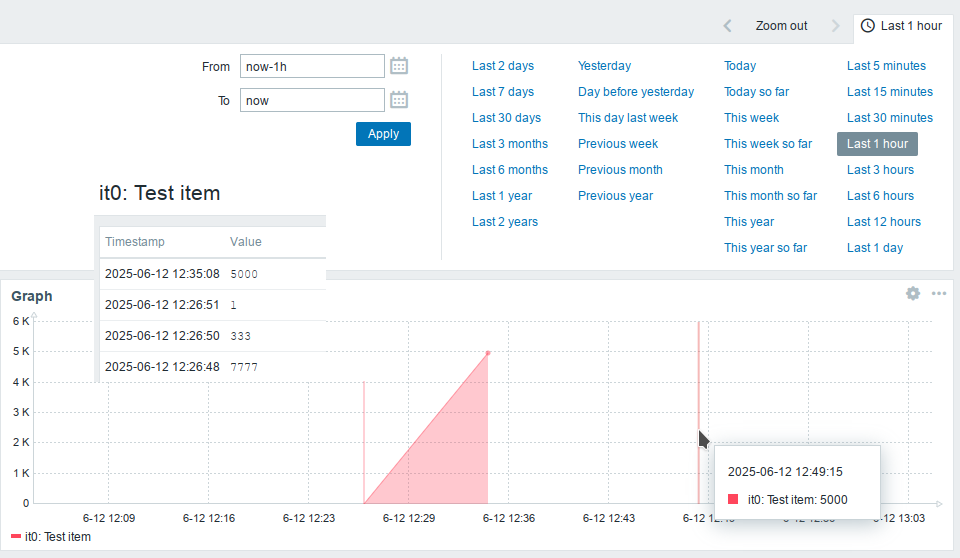
Task: Click the Last 1 hour time selector tab
Action: pyautogui.click(x=901, y=26)
